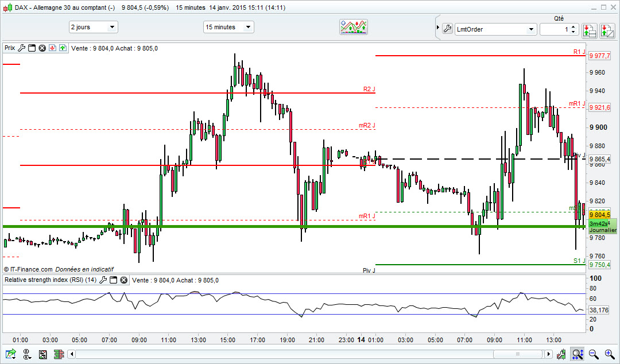Image resolution: width=620 pixels, height=364 pixels.
Task: Increase quantity with Qté up arrow
Action: [x=573, y=27]
